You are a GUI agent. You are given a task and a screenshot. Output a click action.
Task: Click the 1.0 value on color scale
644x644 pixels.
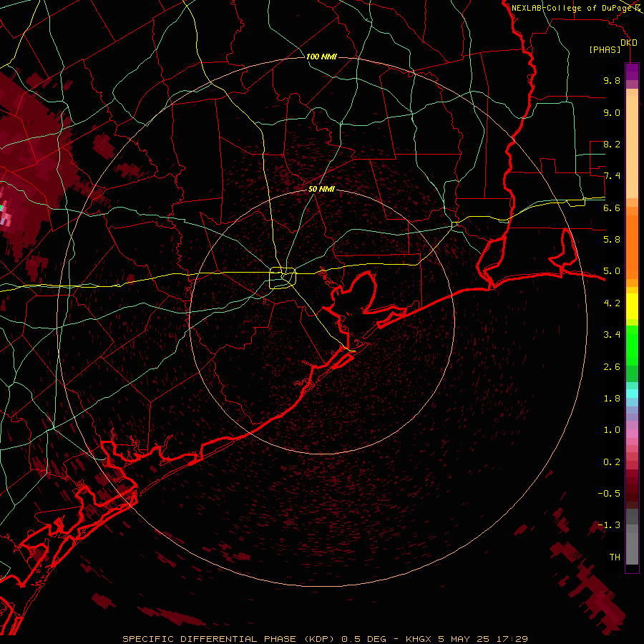click(x=612, y=430)
